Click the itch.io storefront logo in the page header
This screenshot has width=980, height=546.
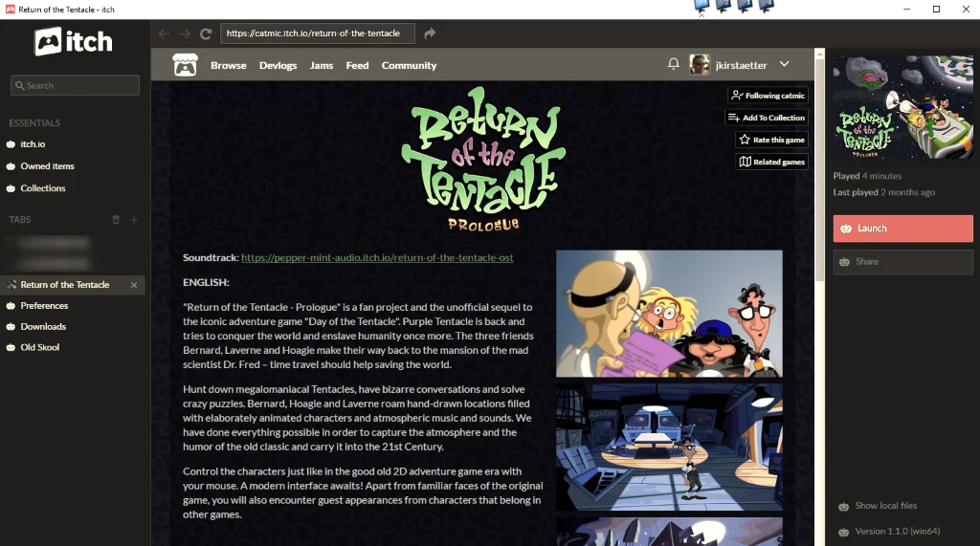tap(185, 65)
